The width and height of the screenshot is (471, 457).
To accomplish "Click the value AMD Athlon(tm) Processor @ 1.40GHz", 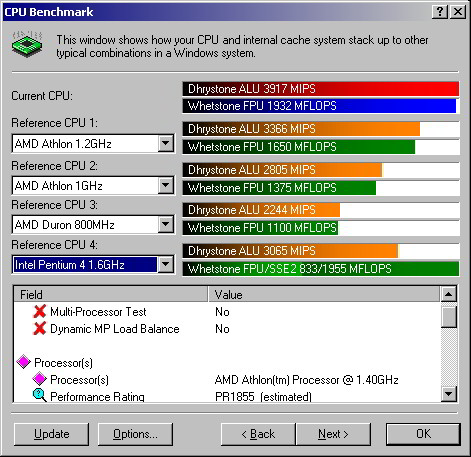I will (x=307, y=380).
